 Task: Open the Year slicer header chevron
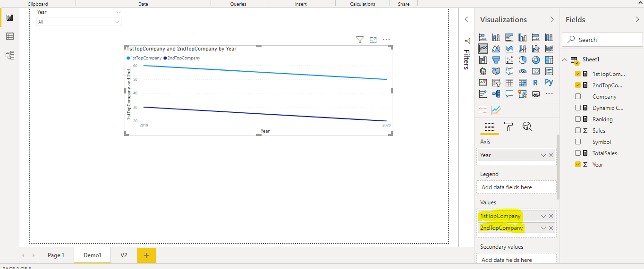[x=118, y=12]
